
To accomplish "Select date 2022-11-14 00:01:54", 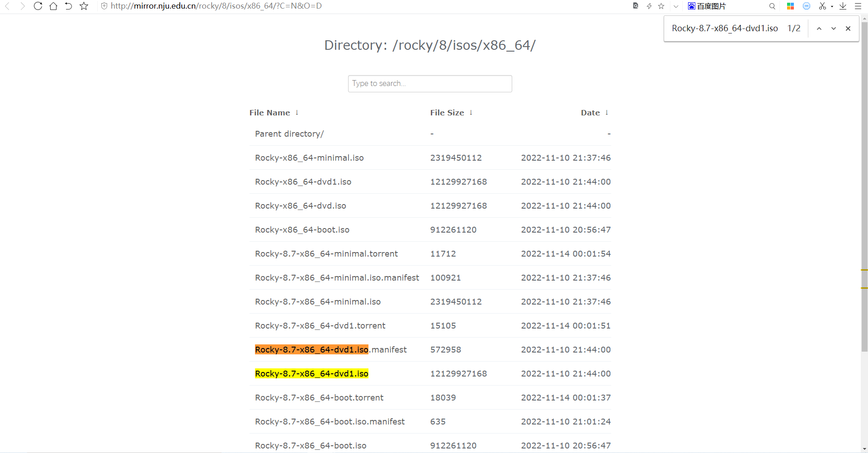I will point(566,254).
